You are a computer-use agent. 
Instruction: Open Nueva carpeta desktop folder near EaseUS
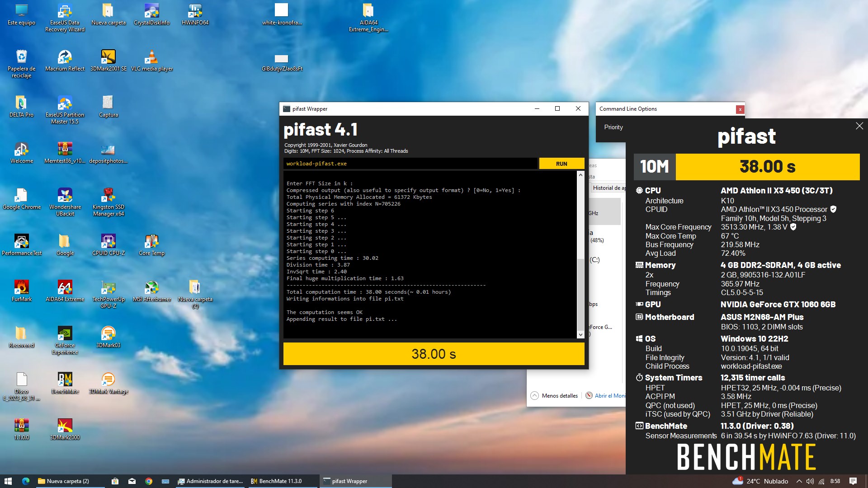108,14
